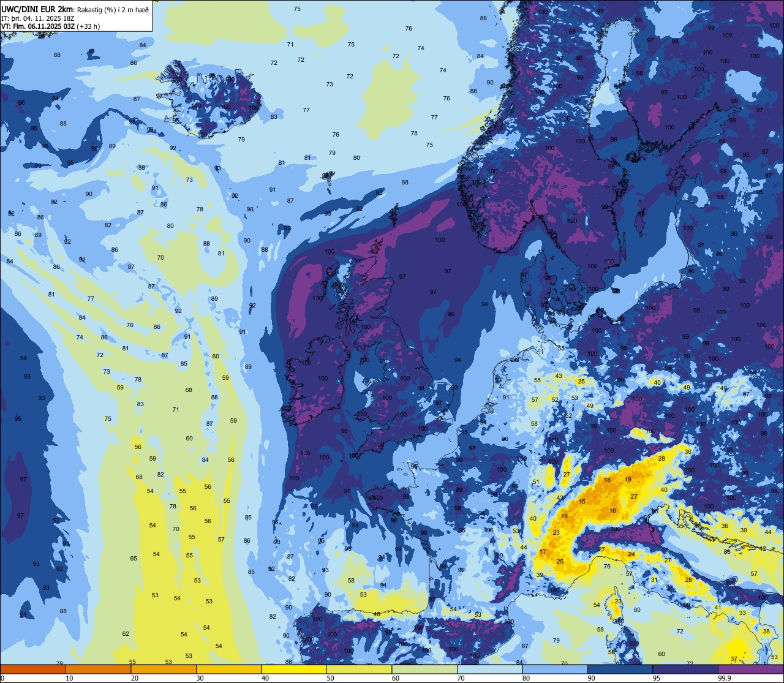Click the map value 41 over Italy
This screenshot has width=784, height=683.
click(717, 608)
